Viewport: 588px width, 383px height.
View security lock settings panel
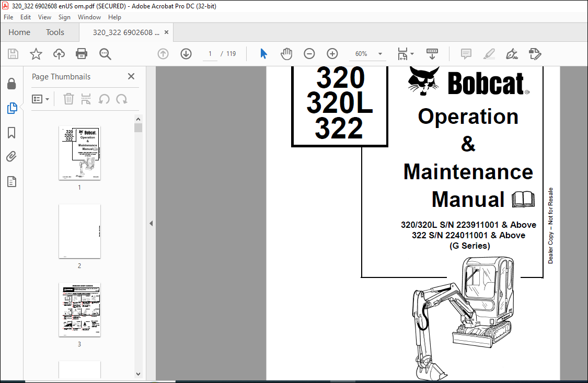[11, 84]
